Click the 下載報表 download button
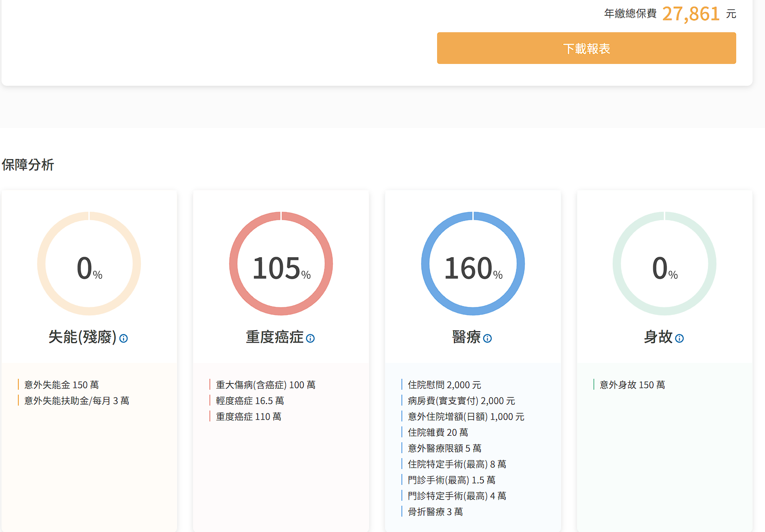The width and height of the screenshot is (765, 532). click(586, 48)
